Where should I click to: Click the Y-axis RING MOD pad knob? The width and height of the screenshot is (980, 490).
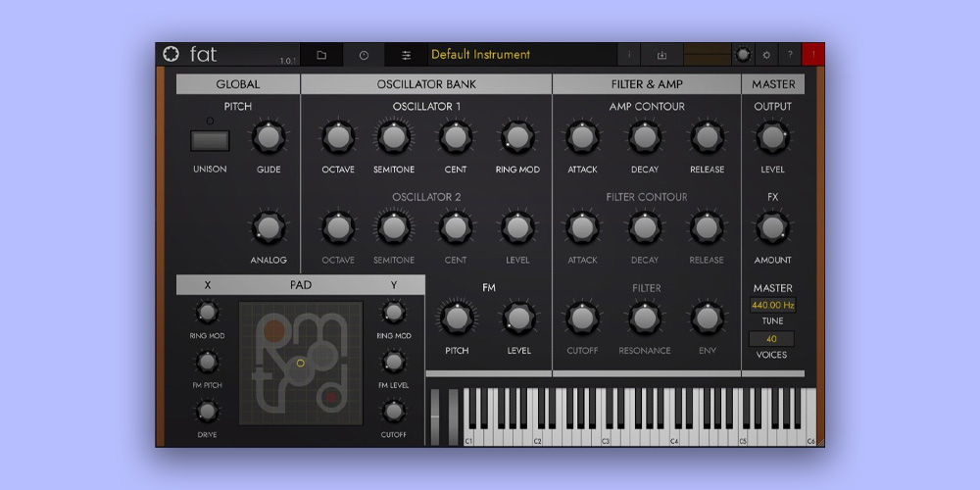pyautogui.click(x=393, y=312)
